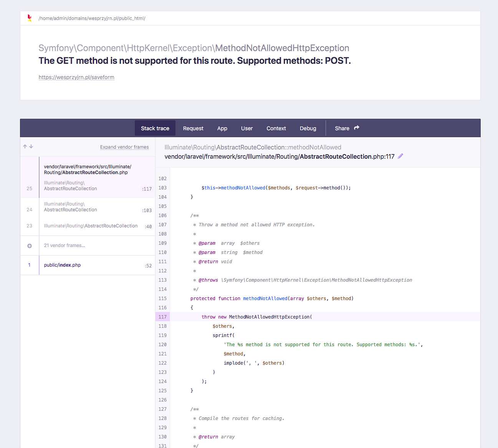498x448 pixels.
Task: Open the Debug tab
Action: click(x=308, y=128)
